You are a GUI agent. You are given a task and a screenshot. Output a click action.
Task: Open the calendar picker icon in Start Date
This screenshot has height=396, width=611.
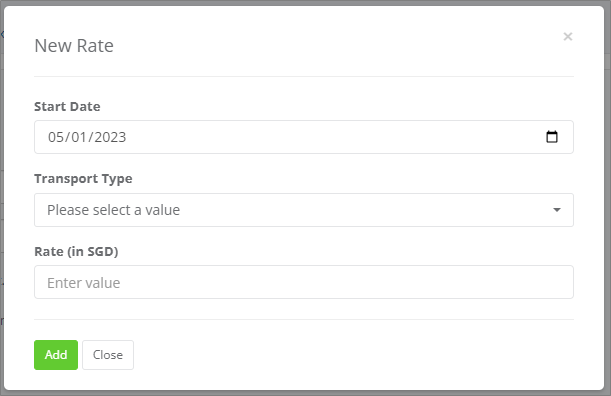(552, 137)
